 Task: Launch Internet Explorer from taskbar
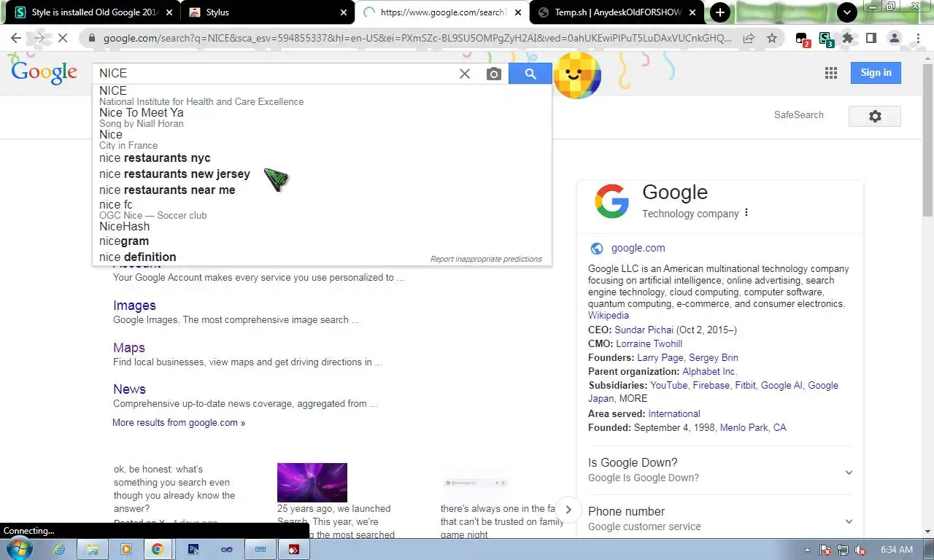(x=59, y=549)
